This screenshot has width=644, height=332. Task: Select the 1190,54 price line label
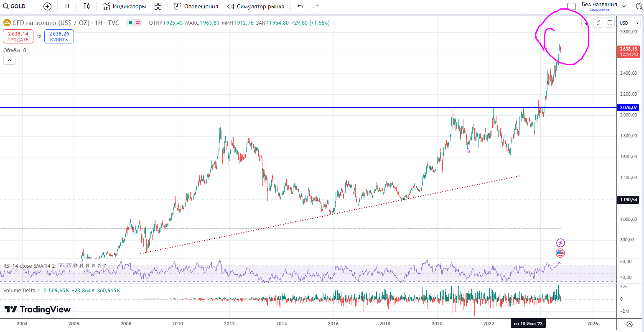click(629, 200)
